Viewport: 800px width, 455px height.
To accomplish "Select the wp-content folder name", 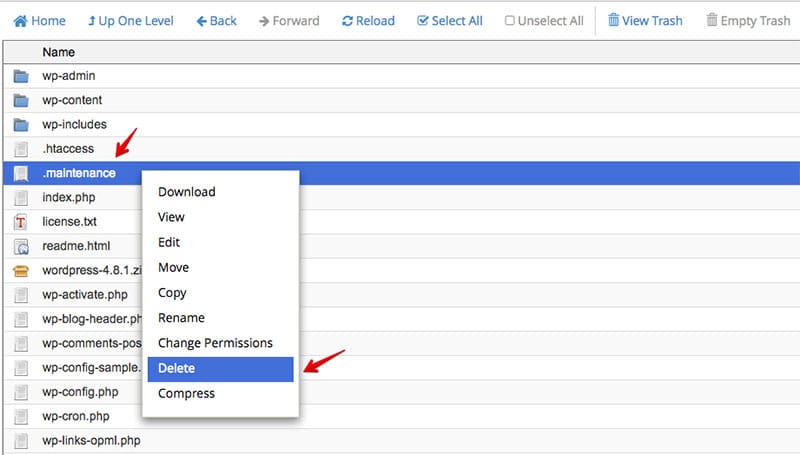I will [x=72, y=100].
